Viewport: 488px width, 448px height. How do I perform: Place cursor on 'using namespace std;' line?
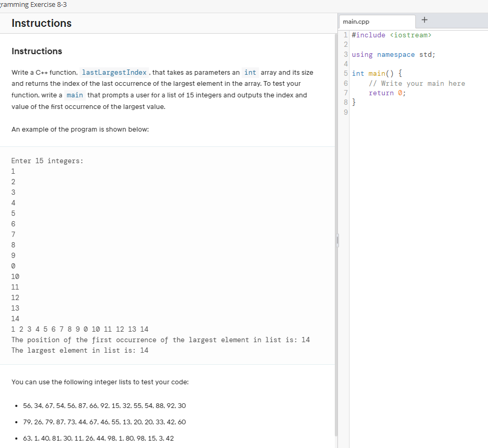393,55
